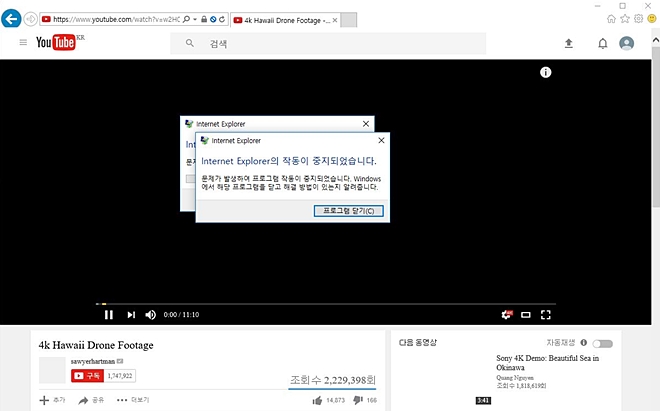Click the 4k Hawaii Drone Footage title
The height and width of the screenshot is (411, 660).
96,345
